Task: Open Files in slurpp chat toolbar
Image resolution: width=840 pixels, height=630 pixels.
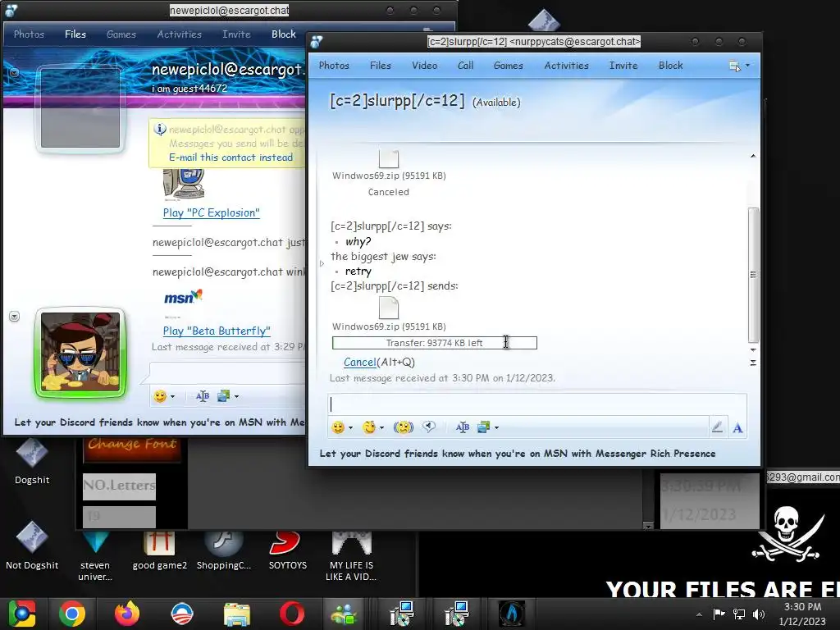Action: 381,66
